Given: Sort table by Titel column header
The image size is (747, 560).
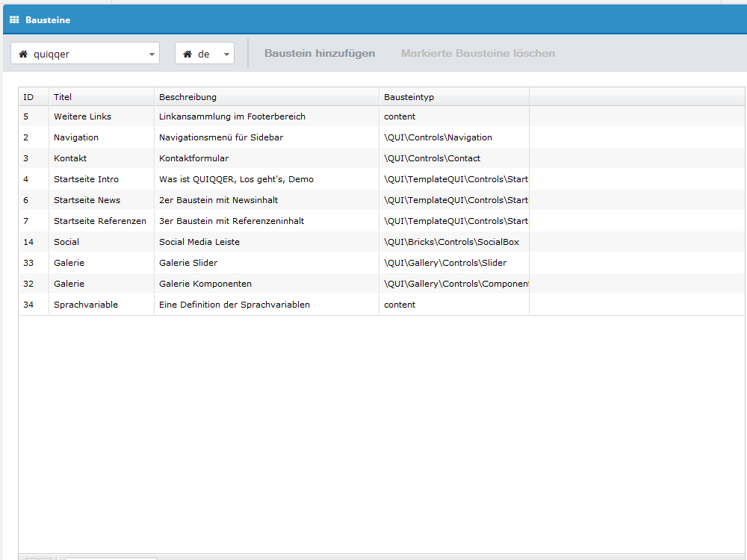Looking at the screenshot, I should [102, 96].
